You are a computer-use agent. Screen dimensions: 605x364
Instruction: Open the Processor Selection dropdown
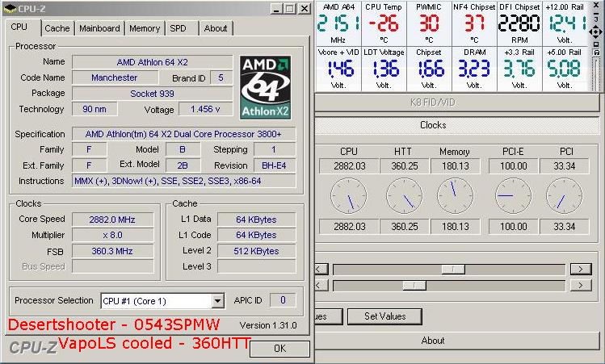(217, 301)
